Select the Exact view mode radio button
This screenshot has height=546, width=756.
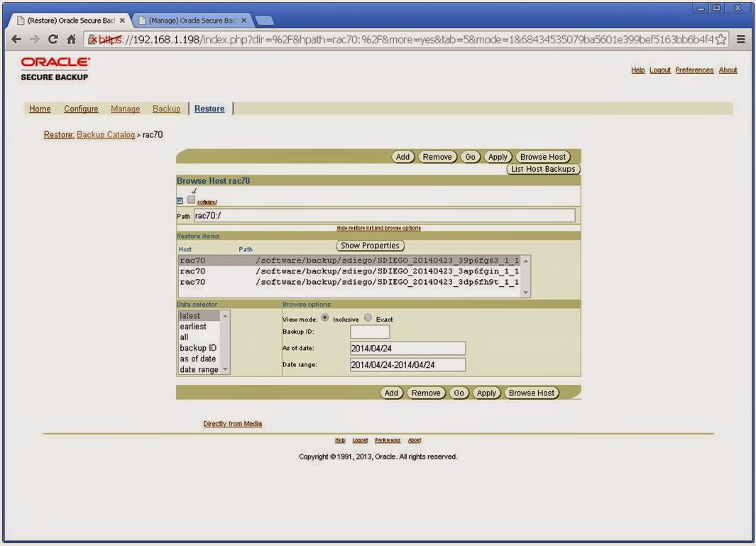coord(368,317)
